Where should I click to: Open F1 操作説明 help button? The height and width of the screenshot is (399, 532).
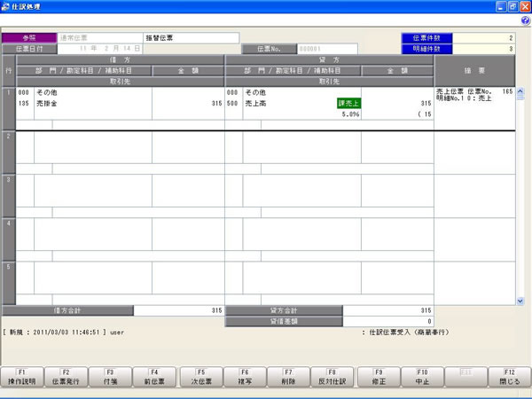pos(22,377)
